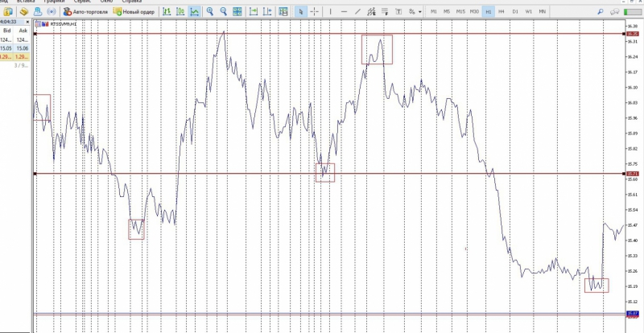
Task: Select the 15.71 red price label
Action: pyautogui.click(x=632, y=174)
